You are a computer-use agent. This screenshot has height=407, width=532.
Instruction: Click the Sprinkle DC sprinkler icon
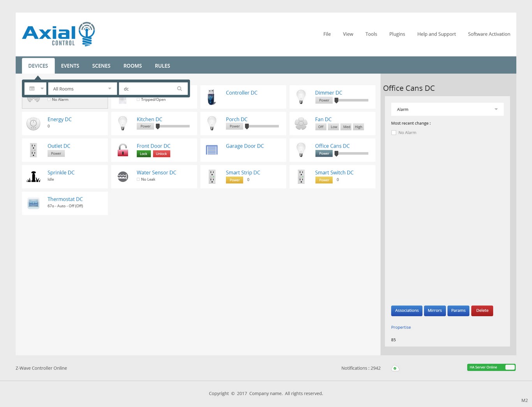pos(33,177)
